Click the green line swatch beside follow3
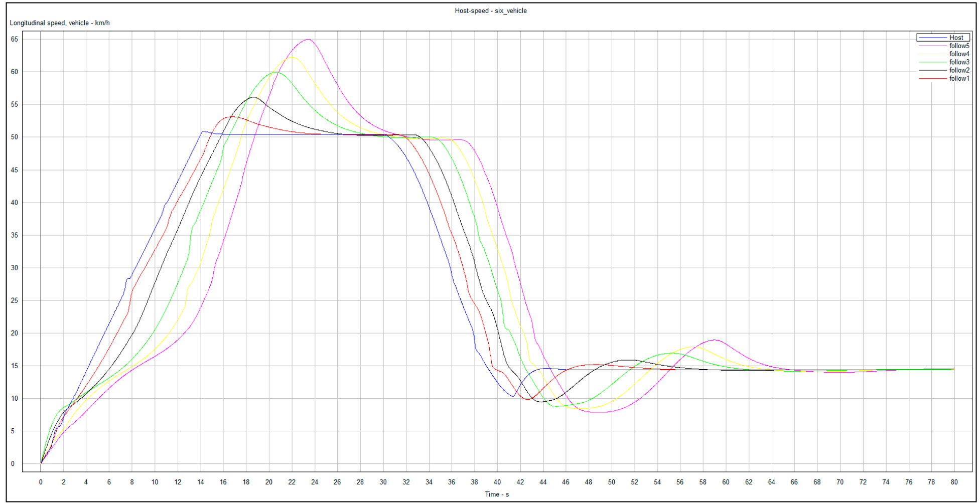 click(932, 62)
